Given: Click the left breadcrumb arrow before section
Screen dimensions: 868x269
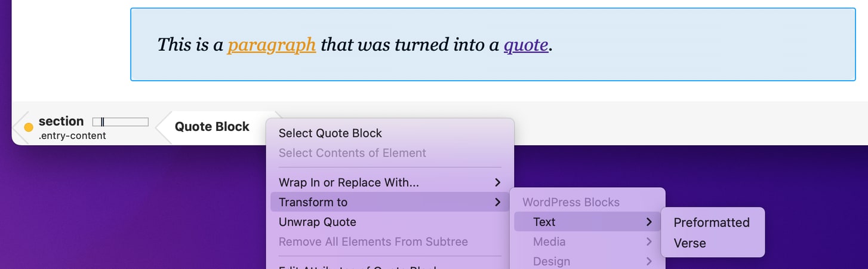Looking at the screenshot, I should coord(19,127).
